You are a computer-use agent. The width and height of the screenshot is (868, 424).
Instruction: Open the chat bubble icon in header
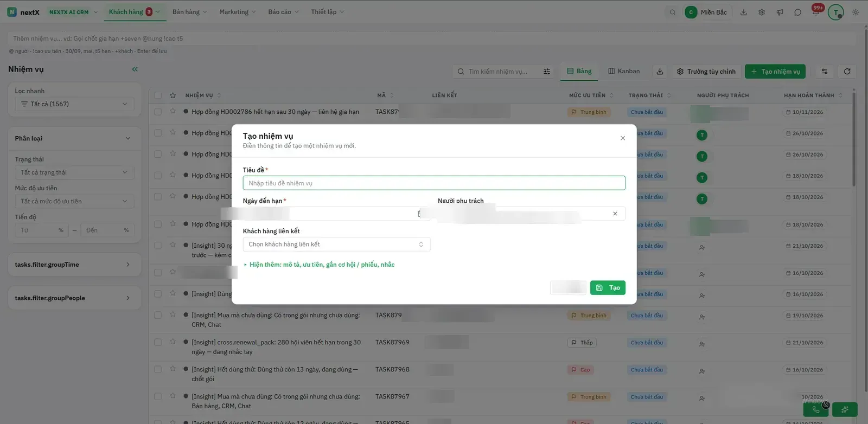(x=797, y=12)
